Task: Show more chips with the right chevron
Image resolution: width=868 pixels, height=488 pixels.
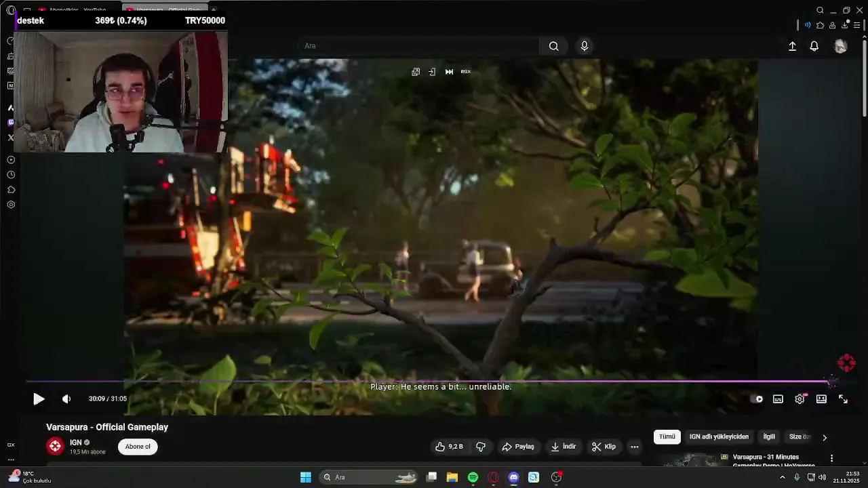Action: [825, 438]
